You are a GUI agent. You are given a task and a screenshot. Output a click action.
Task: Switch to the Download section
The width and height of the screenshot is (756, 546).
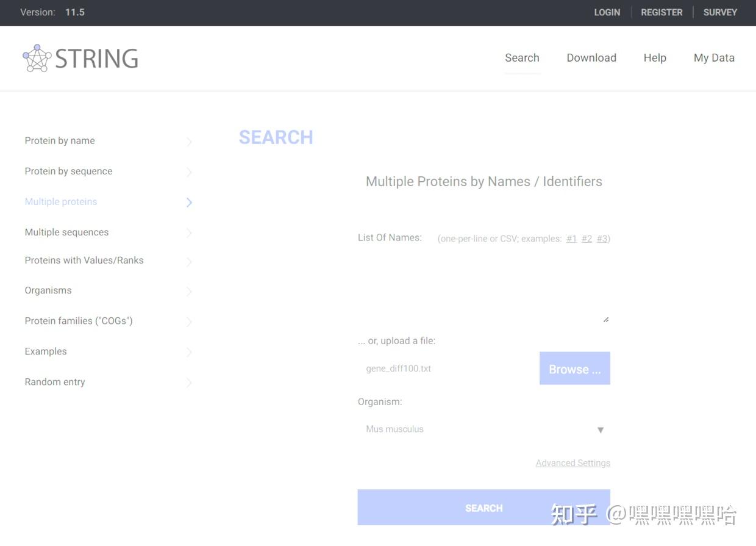point(591,58)
